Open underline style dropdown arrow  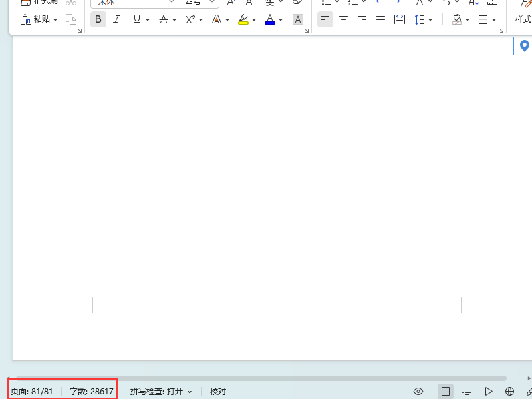148,20
